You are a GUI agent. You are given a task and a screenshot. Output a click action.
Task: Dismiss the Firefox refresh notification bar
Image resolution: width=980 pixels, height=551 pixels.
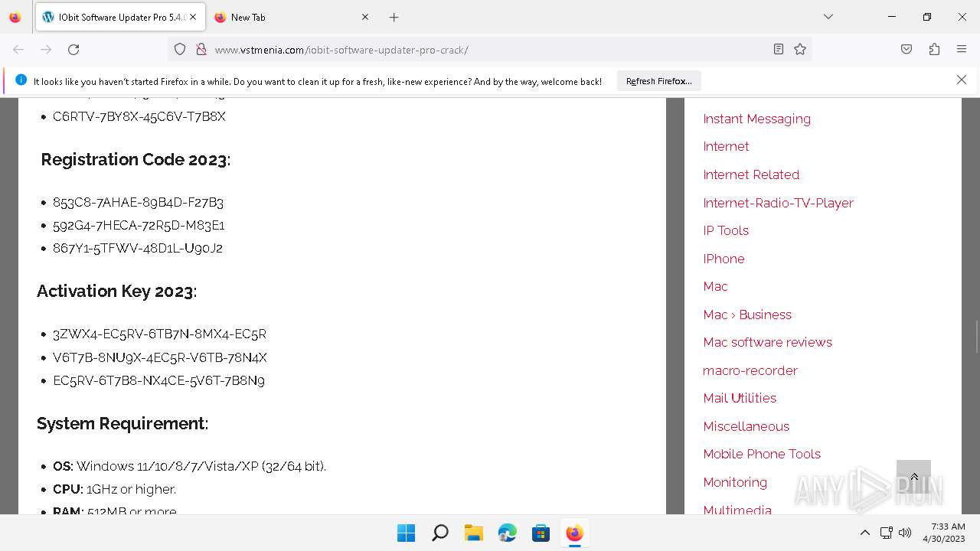click(x=962, y=80)
